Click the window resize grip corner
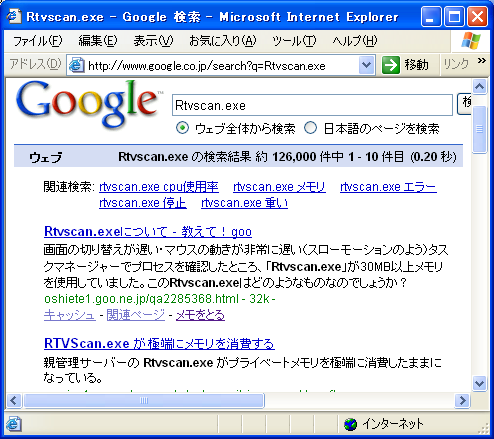This screenshot has width=494, height=439. [x=483, y=428]
